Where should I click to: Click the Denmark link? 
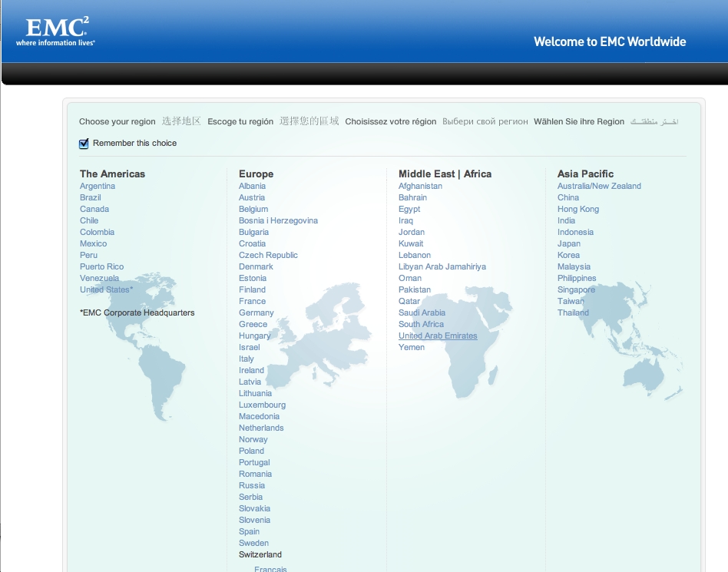pyautogui.click(x=256, y=267)
